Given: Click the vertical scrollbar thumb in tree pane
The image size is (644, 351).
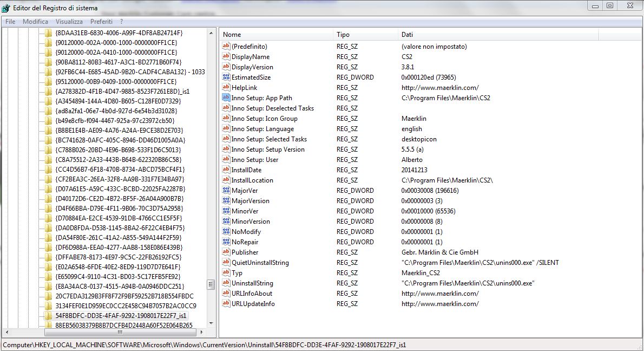Looking at the screenshot, I should click(211, 284).
